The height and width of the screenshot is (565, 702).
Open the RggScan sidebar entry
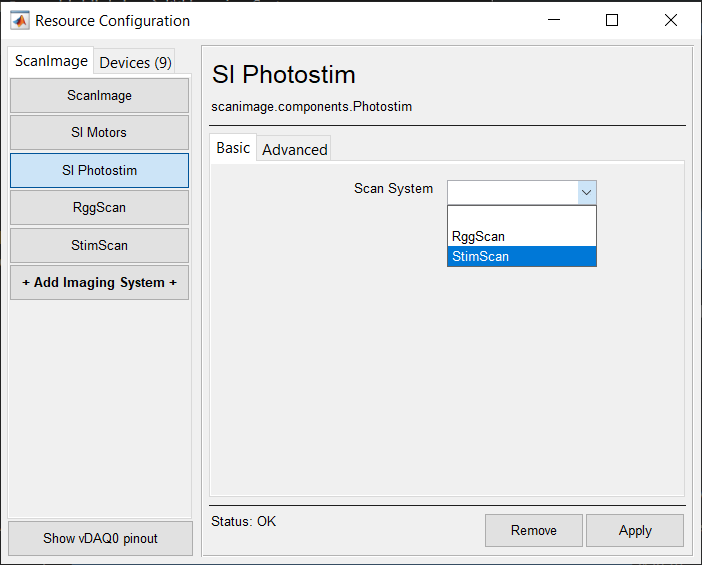pyautogui.click(x=99, y=208)
